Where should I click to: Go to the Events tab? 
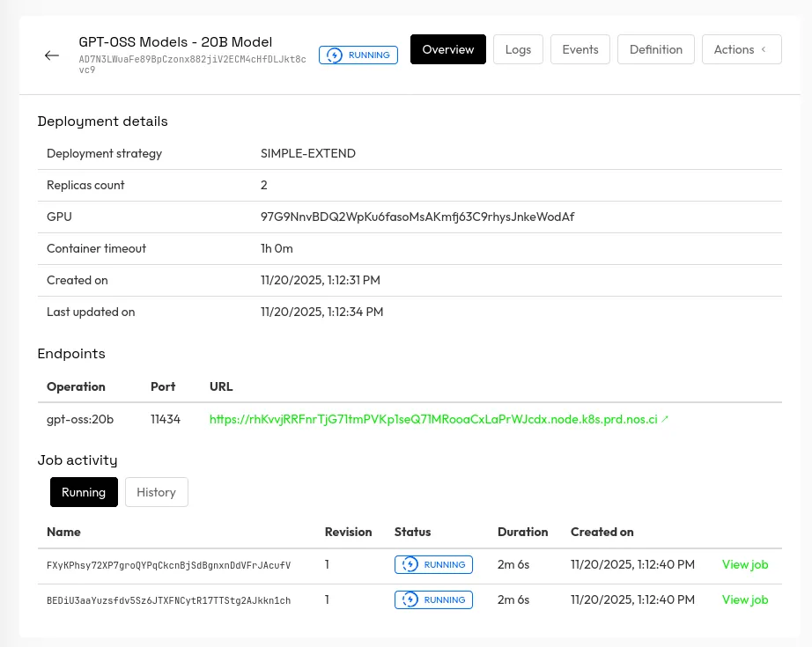[580, 49]
